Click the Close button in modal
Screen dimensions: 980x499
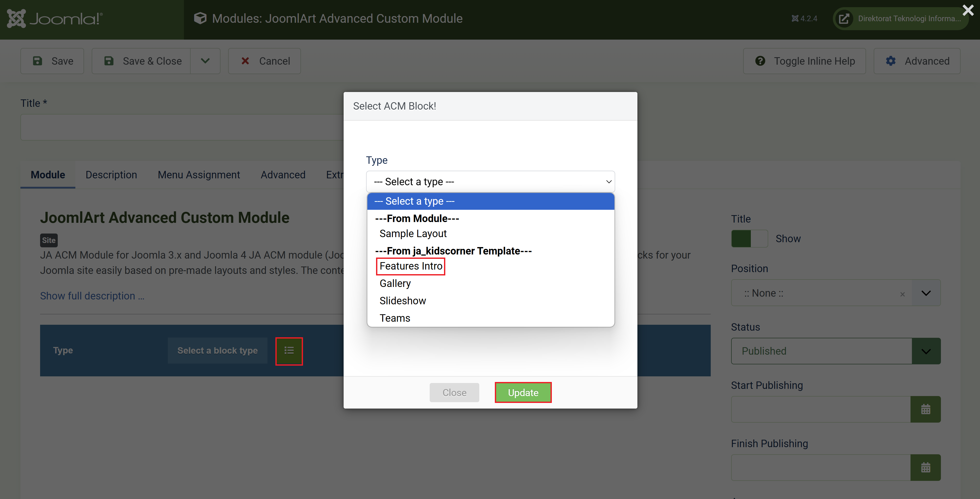point(454,392)
